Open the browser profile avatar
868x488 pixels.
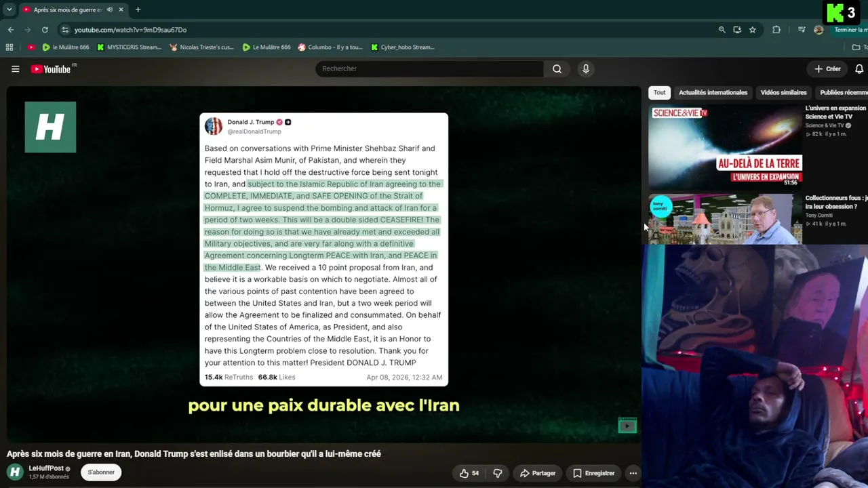point(818,30)
